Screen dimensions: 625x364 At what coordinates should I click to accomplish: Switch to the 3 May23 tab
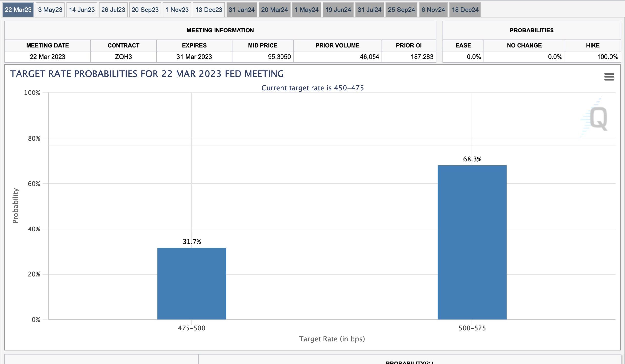point(50,10)
